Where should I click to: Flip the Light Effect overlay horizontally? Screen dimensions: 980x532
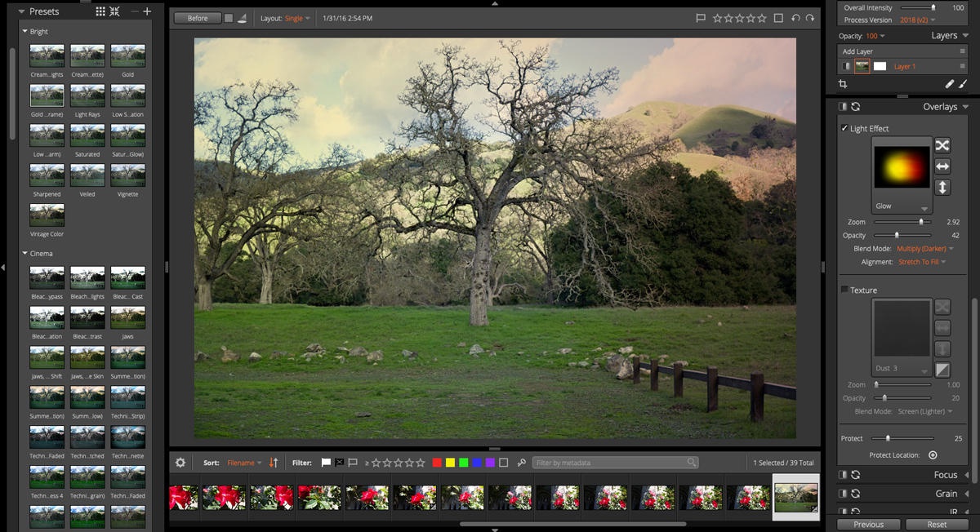(942, 166)
